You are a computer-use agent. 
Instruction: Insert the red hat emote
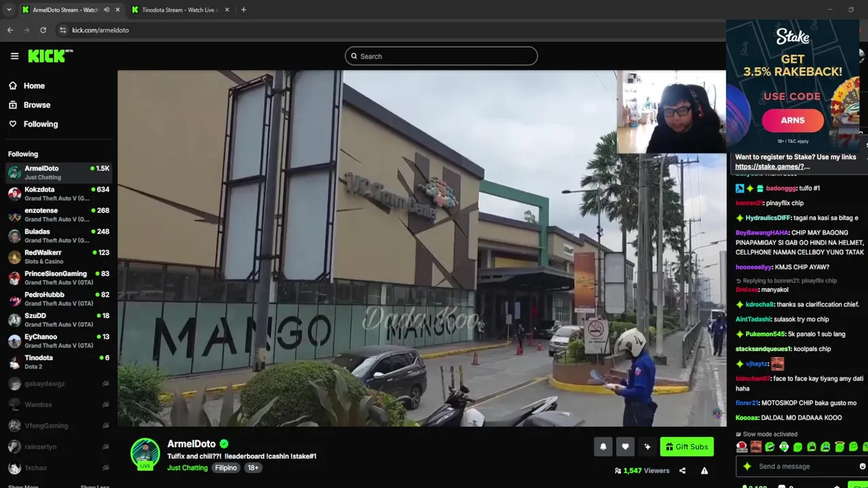742,447
